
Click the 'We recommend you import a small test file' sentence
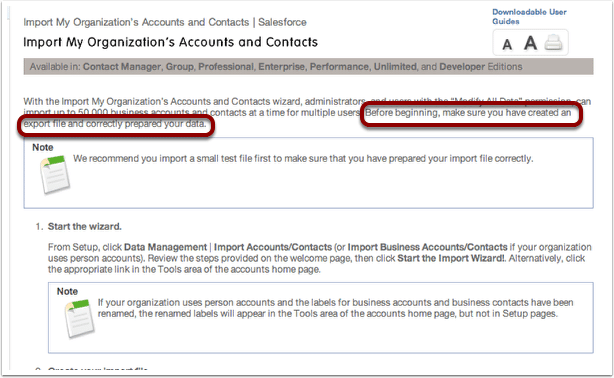[x=303, y=159]
